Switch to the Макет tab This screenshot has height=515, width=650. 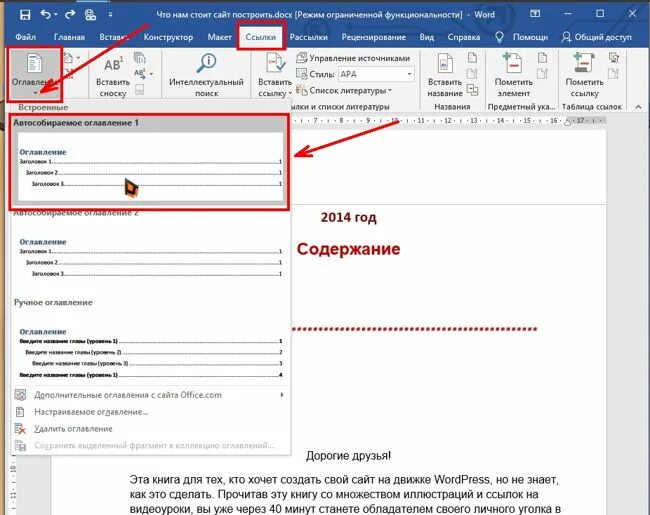[219, 37]
